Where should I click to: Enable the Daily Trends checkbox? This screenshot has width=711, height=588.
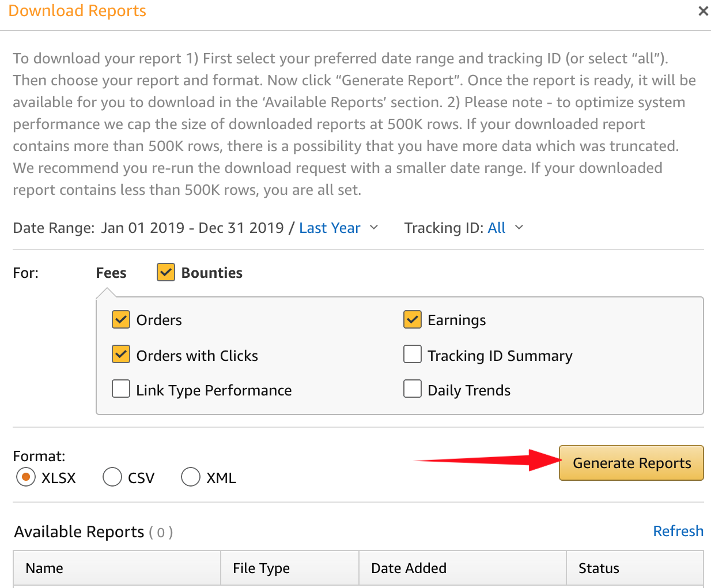413,389
